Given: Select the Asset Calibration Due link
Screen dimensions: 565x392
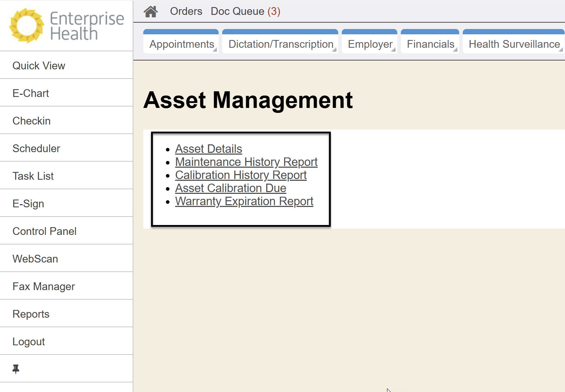Looking at the screenshot, I should pyautogui.click(x=231, y=188).
